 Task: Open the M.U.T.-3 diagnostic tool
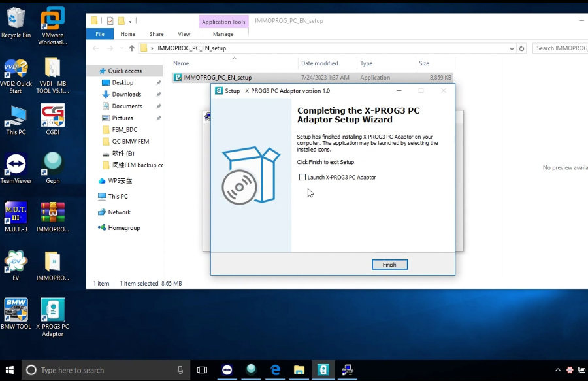coord(16,214)
